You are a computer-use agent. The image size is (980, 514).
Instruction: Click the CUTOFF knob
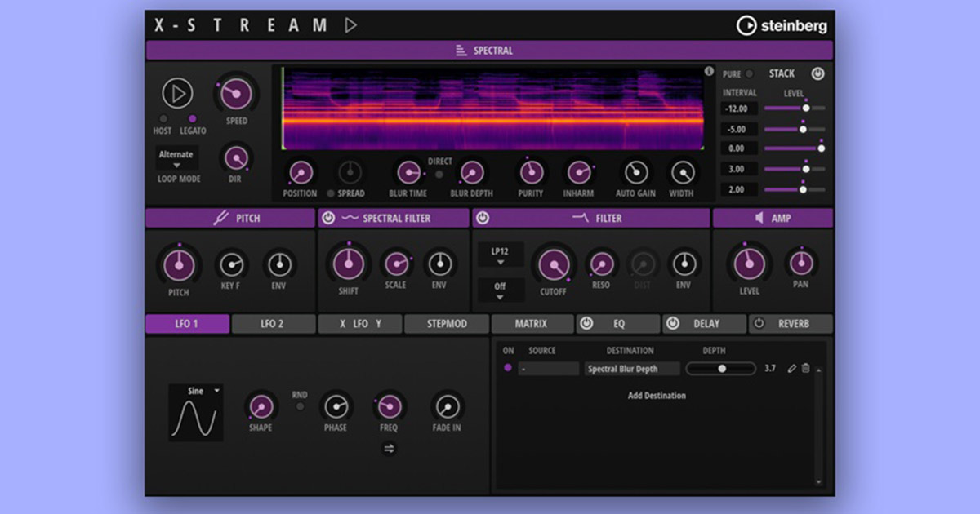coord(554,265)
